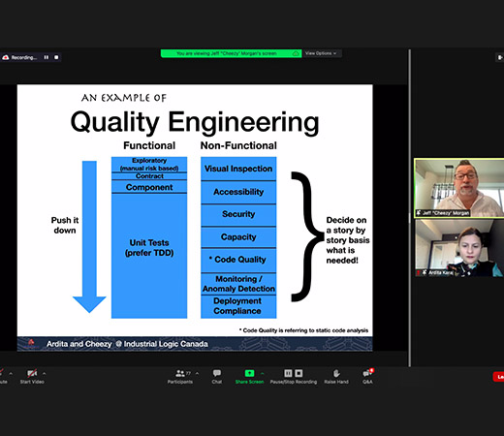Select Ardita Karaj's video thumbnail
Image resolution: width=504 pixels, height=436 pixels.
pos(458,248)
